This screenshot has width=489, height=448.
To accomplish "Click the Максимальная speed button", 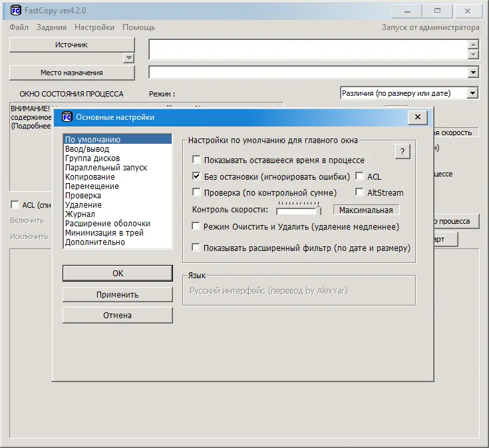I will 366,210.
